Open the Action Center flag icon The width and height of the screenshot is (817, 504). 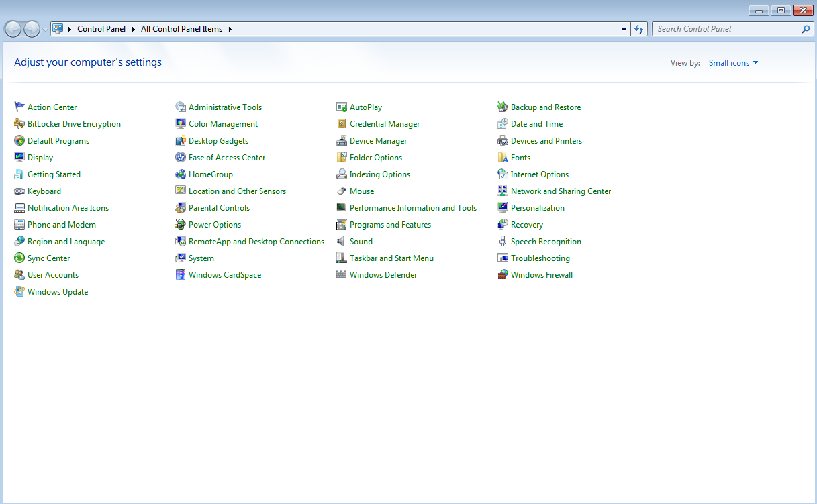[19, 107]
